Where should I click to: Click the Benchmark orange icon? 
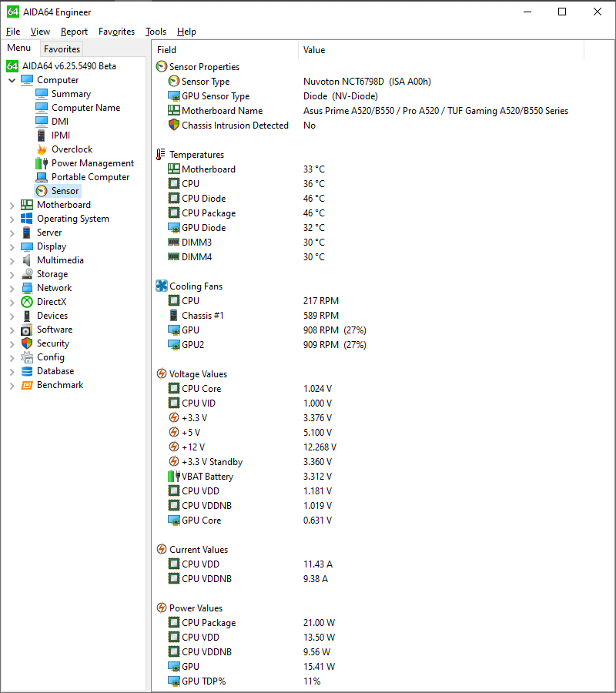27,385
